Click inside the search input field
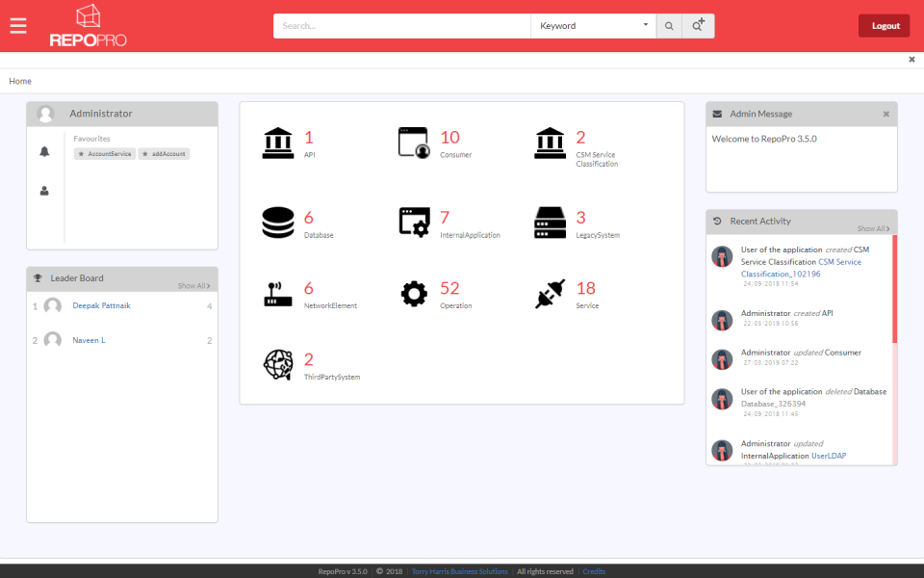The height and width of the screenshot is (578, 924). (x=401, y=26)
